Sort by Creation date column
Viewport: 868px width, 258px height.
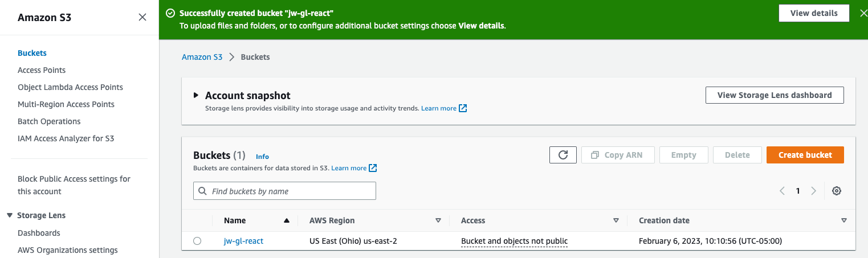tap(843, 220)
